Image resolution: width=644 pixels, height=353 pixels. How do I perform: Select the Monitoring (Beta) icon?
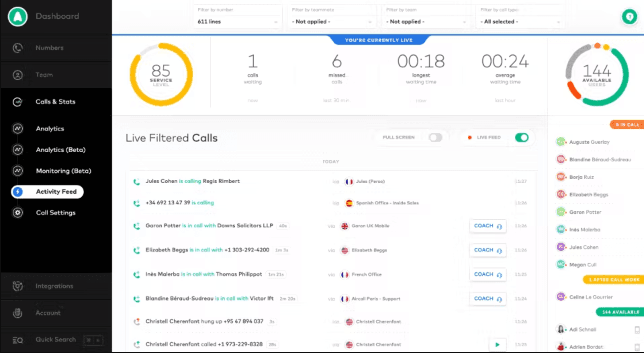point(17,171)
